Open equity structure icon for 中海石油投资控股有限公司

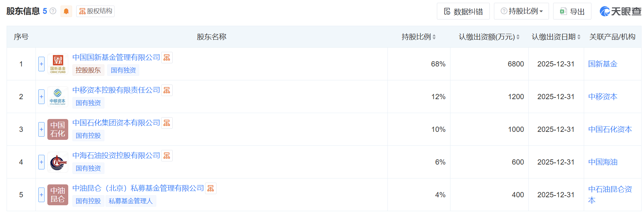(x=167, y=156)
